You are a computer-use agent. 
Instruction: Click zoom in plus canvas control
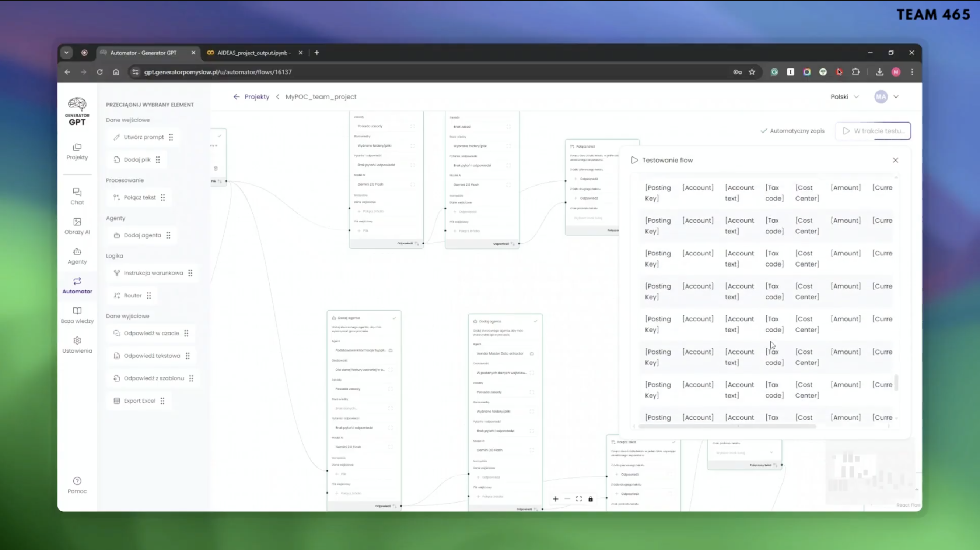(556, 499)
